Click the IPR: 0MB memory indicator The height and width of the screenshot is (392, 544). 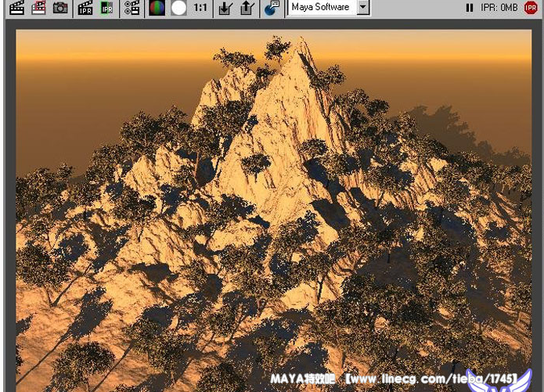499,8
